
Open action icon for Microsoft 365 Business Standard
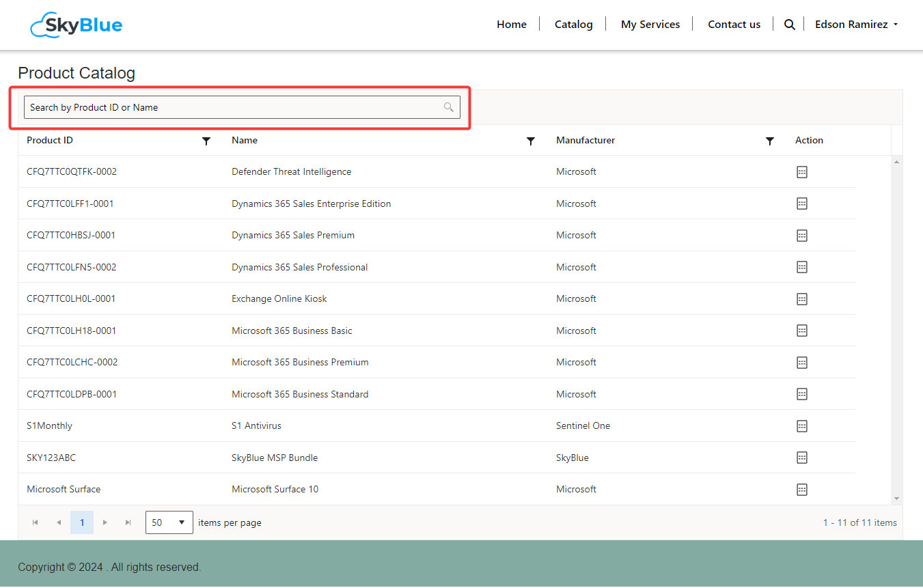802,394
